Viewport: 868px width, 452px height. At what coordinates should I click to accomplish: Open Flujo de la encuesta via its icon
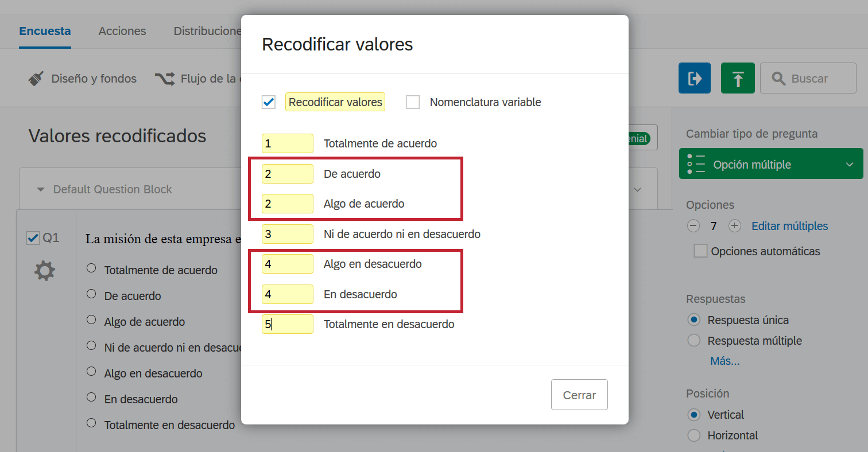(165, 78)
